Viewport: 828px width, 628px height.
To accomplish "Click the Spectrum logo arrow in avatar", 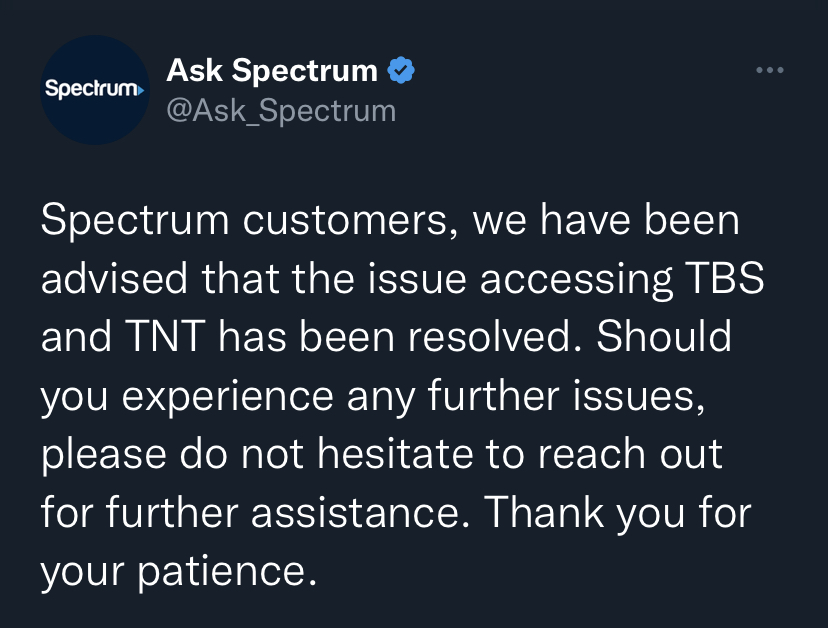I will click(x=140, y=91).
